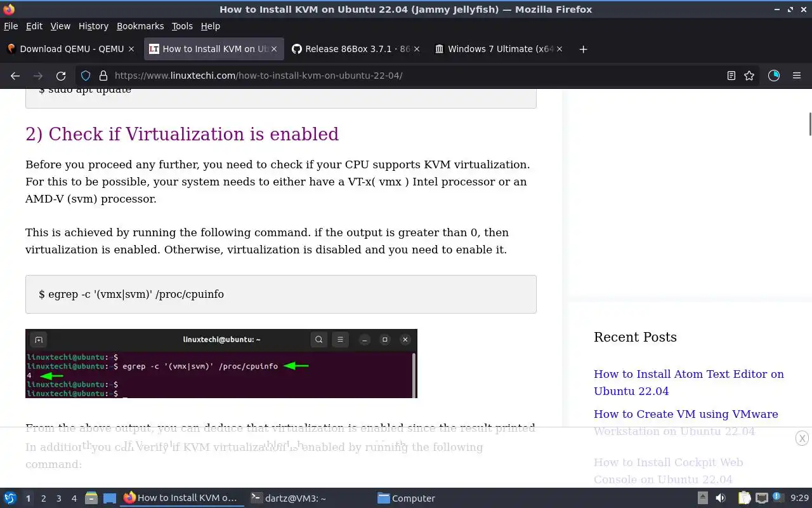Open the clipboard manager tray icon
This screenshot has width=812, height=508.
pos(744,498)
